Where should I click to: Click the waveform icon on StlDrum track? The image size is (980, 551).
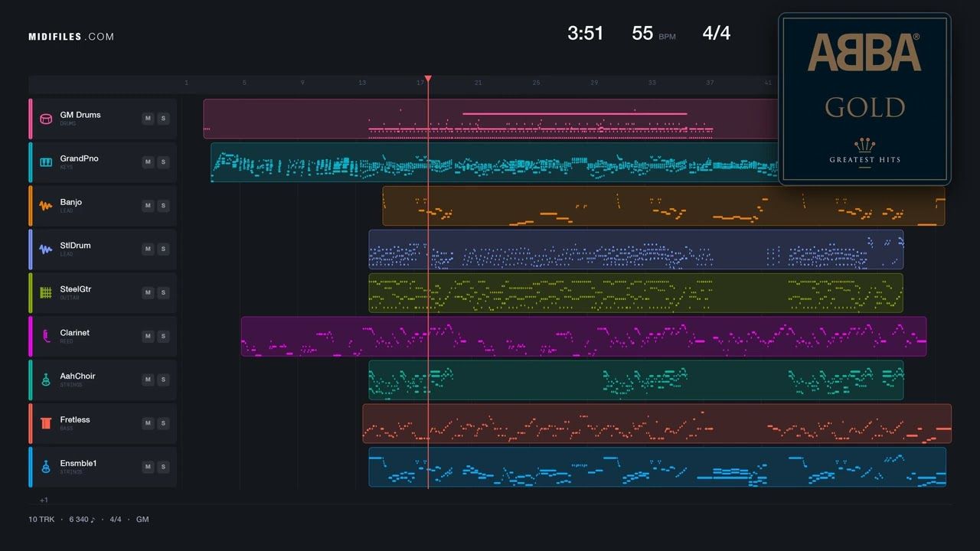(x=46, y=249)
